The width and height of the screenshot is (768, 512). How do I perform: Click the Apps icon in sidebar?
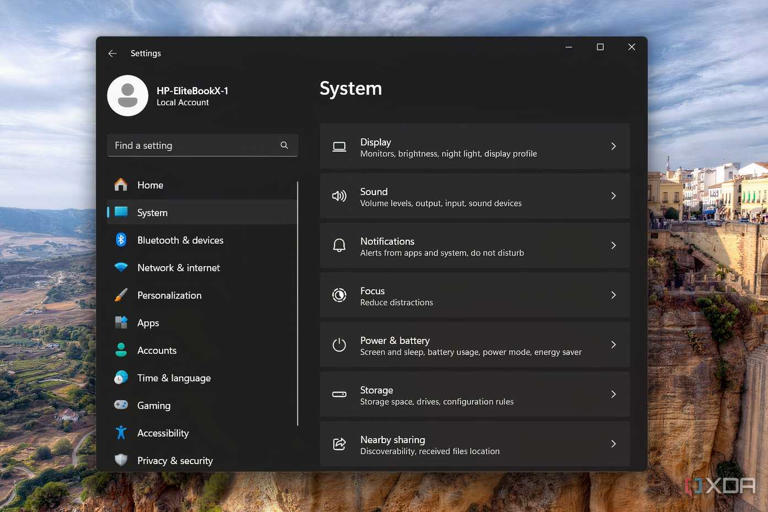(x=121, y=322)
